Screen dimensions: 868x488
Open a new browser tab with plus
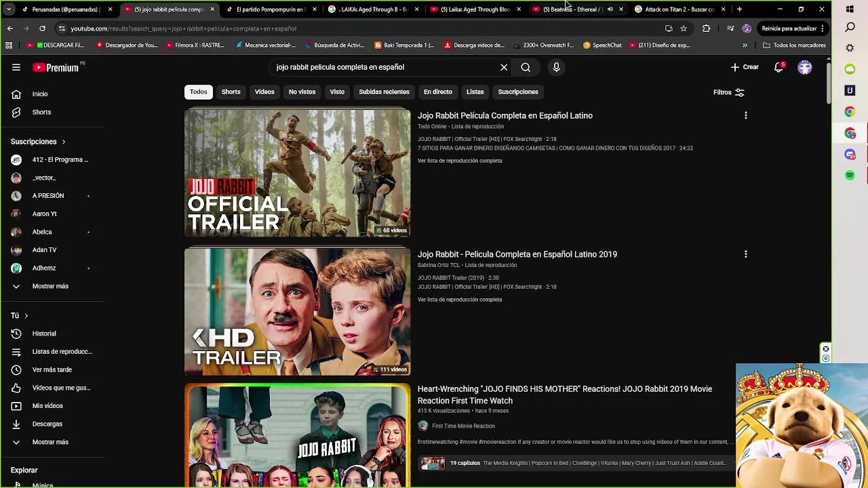(x=739, y=9)
